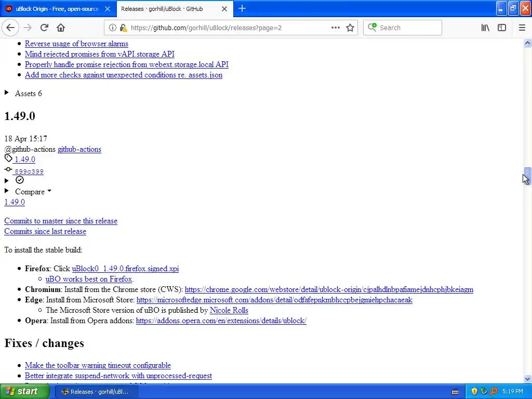Screen dimensions: 532x399
Task: Open 'Reverse usage of browser.alarms' link
Action: click(76, 44)
